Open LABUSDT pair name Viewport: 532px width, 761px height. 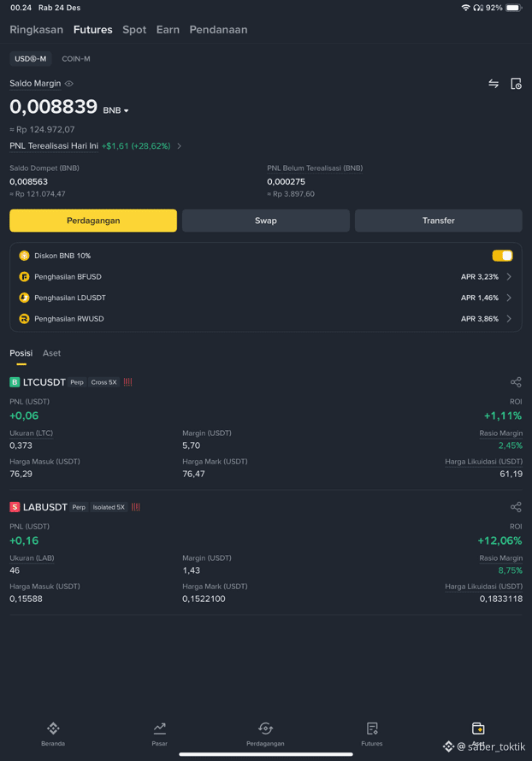45,507
